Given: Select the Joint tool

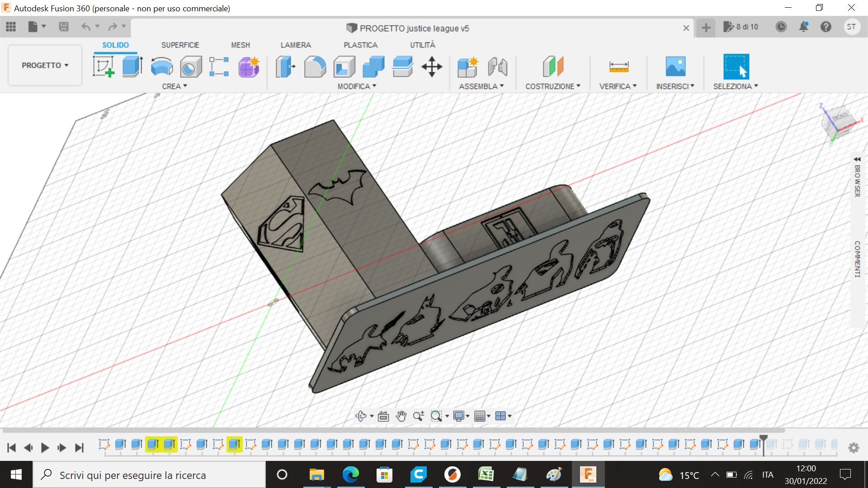Looking at the screenshot, I should point(497,66).
